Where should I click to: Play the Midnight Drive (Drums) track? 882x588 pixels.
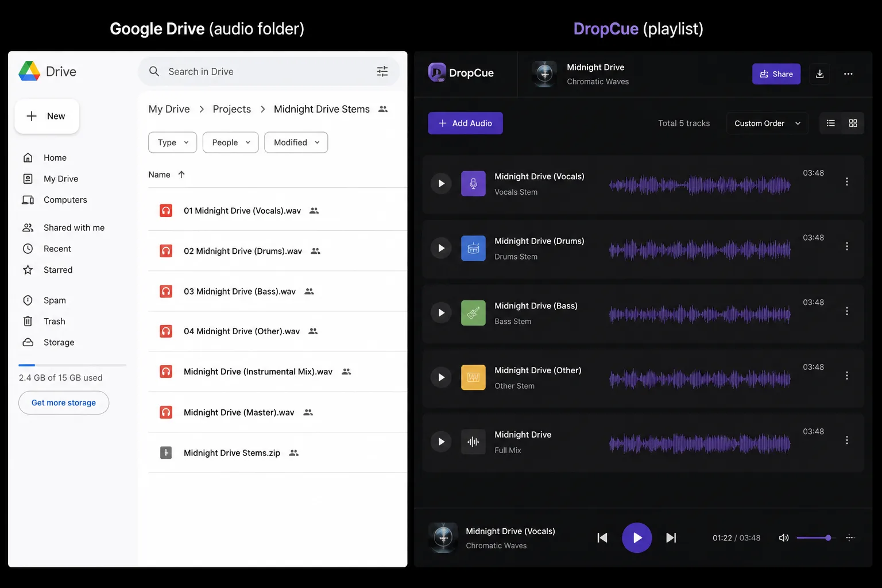[441, 248]
